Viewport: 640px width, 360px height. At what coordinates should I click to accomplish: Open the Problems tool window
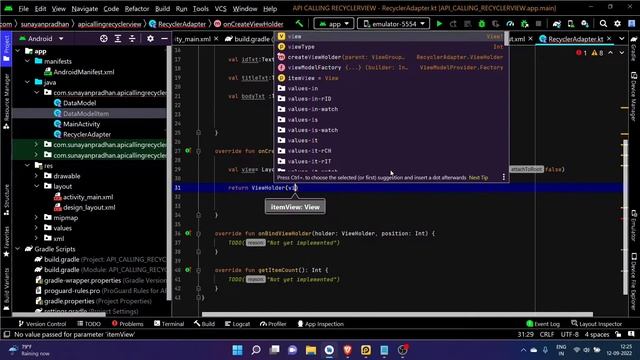[x=127, y=324]
